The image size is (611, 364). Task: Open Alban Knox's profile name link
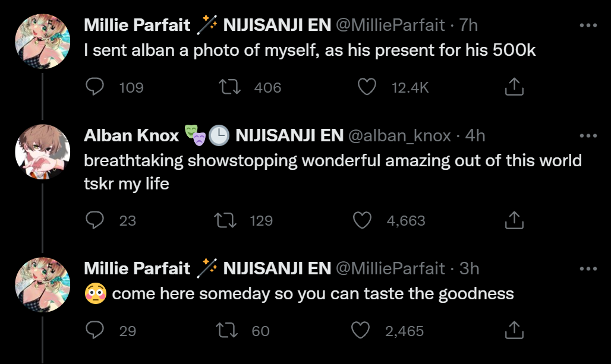pos(131,136)
